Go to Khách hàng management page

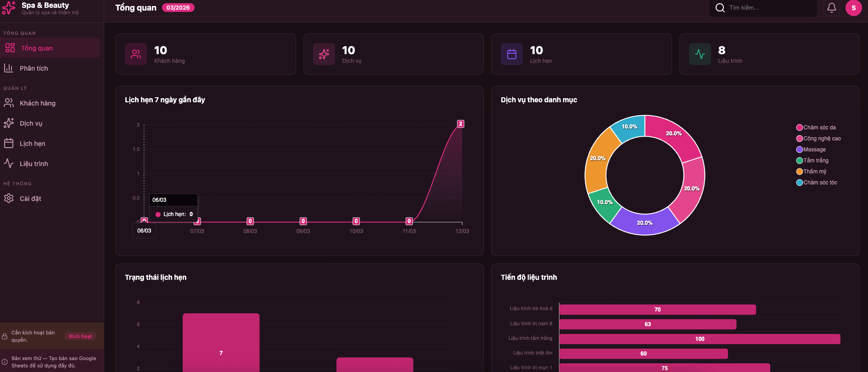click(x=37, y=103)
